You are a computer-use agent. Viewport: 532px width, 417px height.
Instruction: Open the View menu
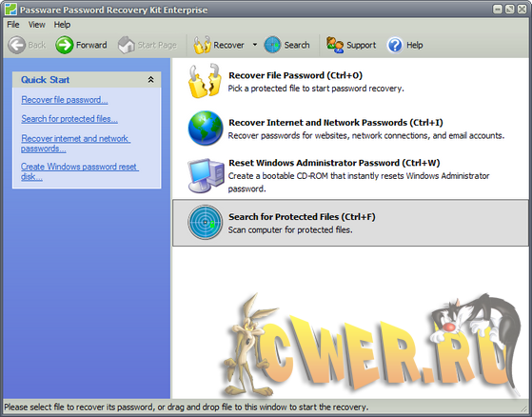(x=37, y=25)
